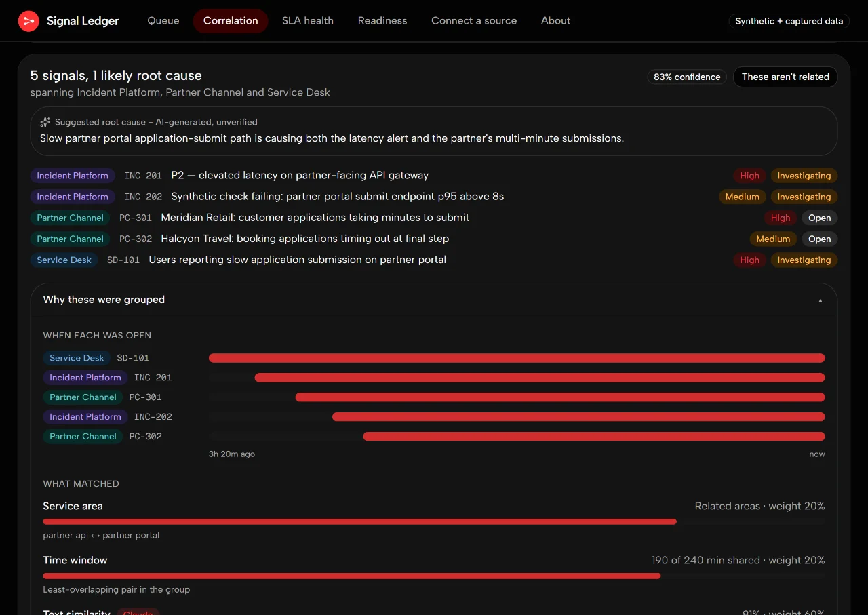
Task: Open the About page
Action: [555, 21]
